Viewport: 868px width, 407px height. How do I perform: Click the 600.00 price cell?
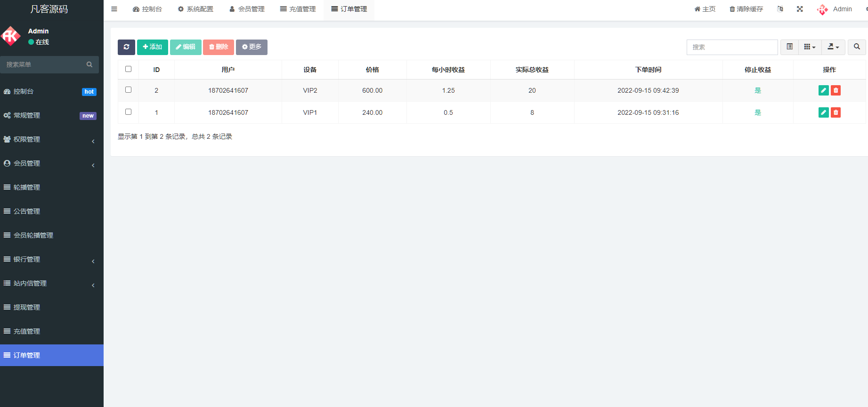click(372, 90)
